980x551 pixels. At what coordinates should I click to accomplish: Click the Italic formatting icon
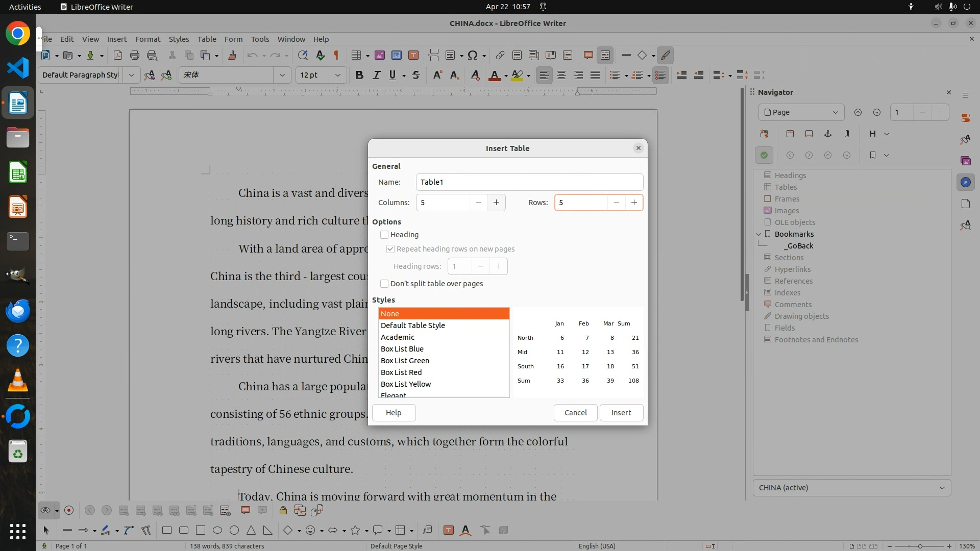coord(376,75)
